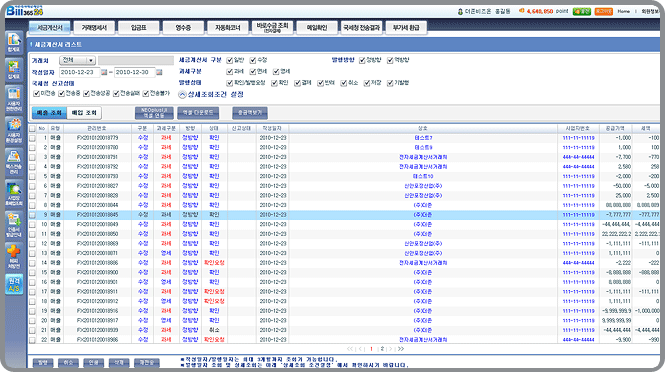Click the orange logout button
This screenshot has height=372, width=665.
tap(604, 11)
